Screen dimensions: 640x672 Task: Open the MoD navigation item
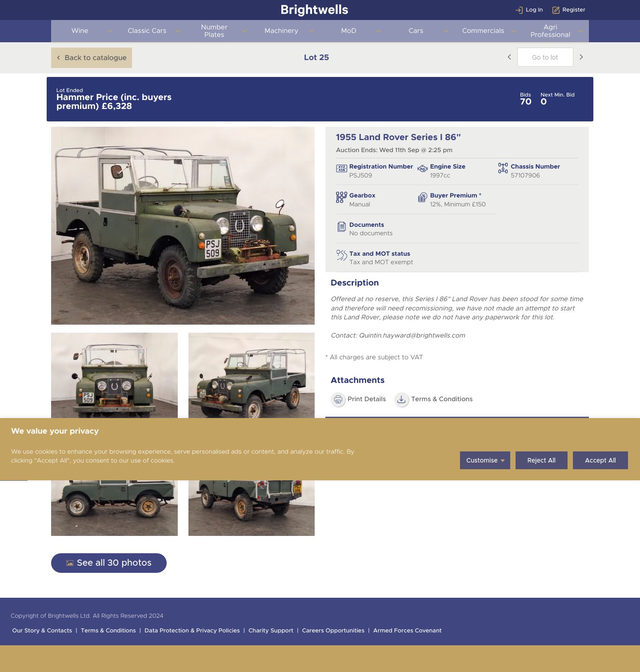349,31
